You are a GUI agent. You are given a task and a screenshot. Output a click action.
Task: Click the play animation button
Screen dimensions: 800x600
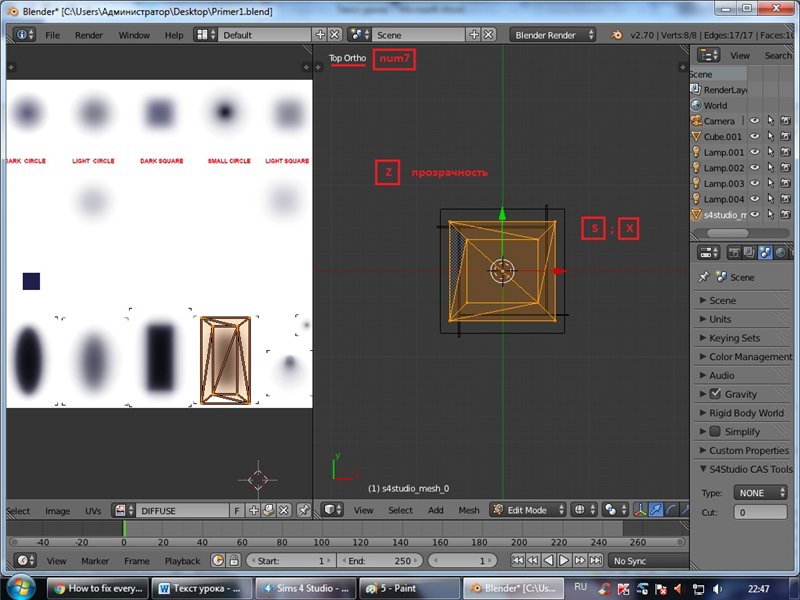coord(564,561)
